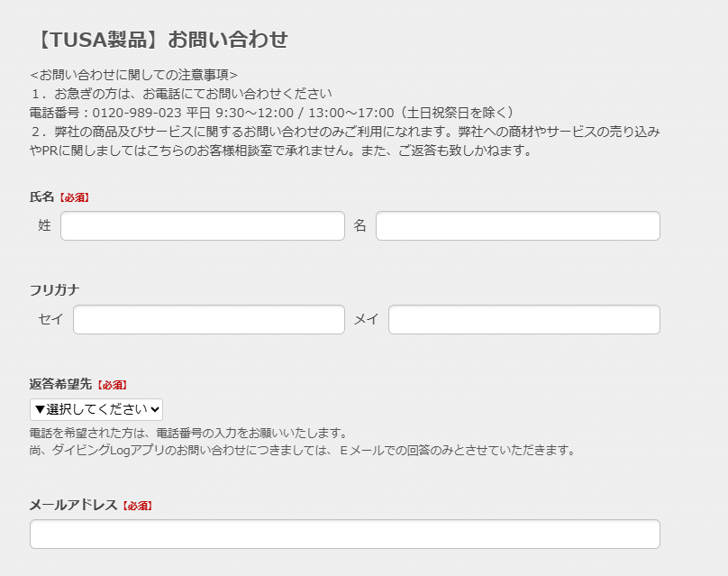
Task: Click the phone number 0120-989-023 text
Action: click(x=137, y=113)
